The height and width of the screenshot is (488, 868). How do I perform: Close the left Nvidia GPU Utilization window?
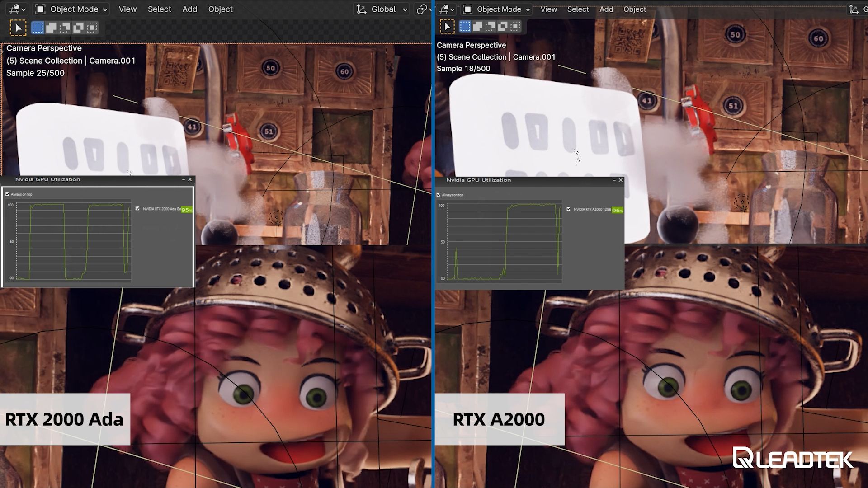190,179
